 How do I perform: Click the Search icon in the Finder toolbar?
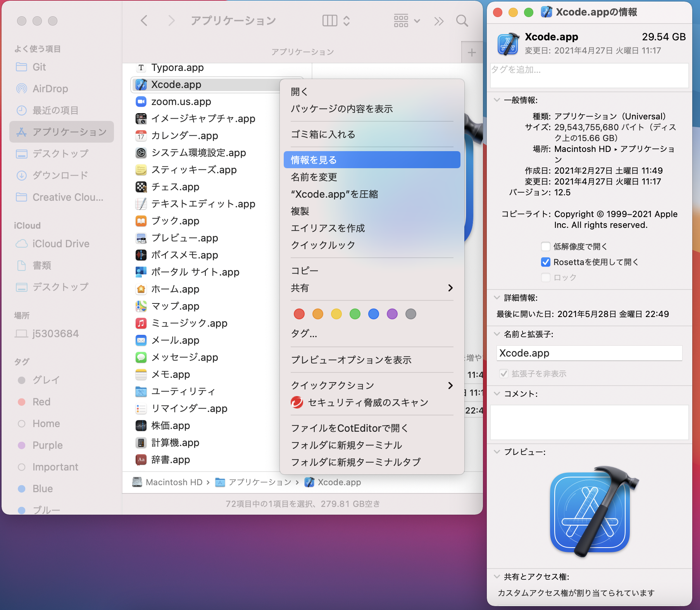click(x=462, y=21)
